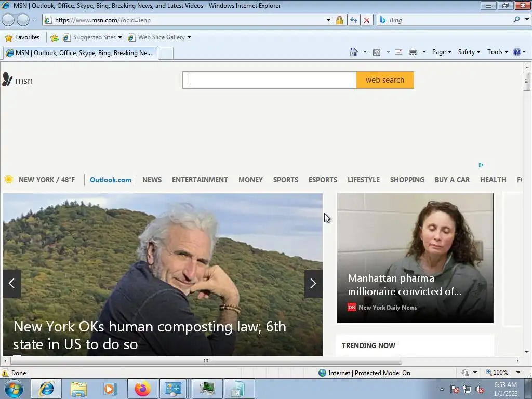This screenshot has height=399, width=532.
Task: Open the ESPORTS link
Action: pyautogui.click(x=323, y=180)
